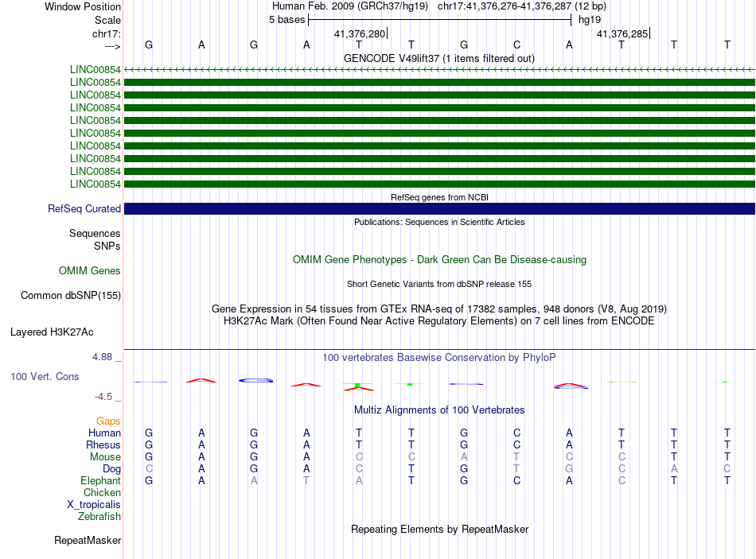This screenshot has height=559, width=756.
Task: Select the Chicken alignment row label
Action: click(102, 492)
